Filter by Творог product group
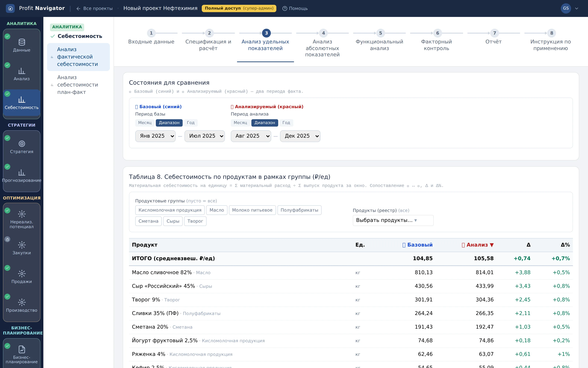This screenshot has width=588, height=368. pos(195,221)
